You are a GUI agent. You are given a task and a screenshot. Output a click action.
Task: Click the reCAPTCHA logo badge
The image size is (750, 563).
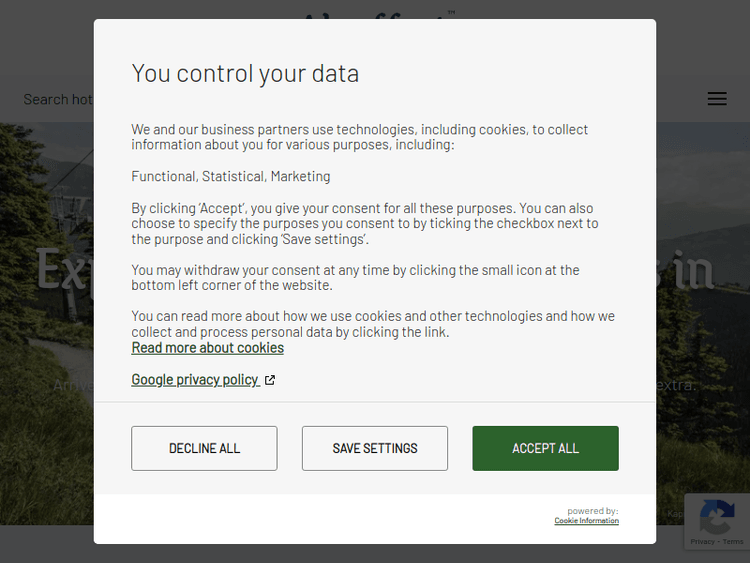[716, 517]
